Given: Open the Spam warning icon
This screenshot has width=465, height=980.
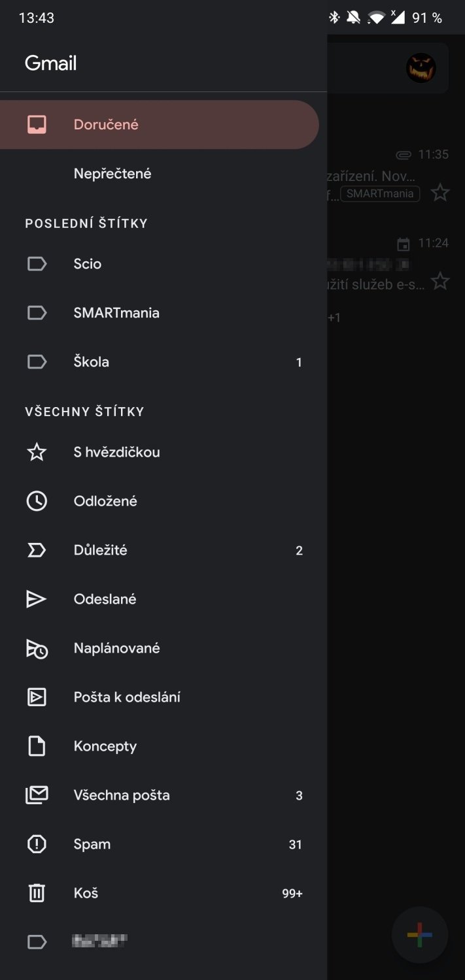Looking at the screenshot, I should coord(37,844).
